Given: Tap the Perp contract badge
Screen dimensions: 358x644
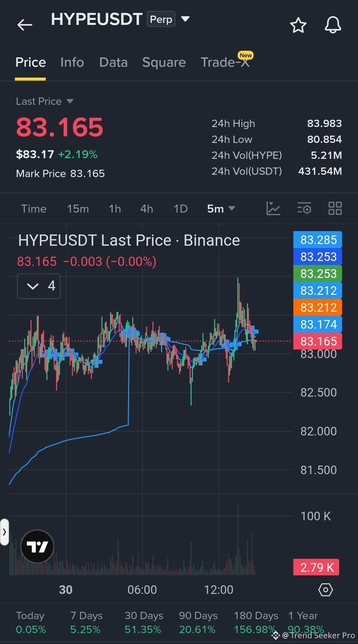Looking at the screenshot, I should [x=161, y=19].
